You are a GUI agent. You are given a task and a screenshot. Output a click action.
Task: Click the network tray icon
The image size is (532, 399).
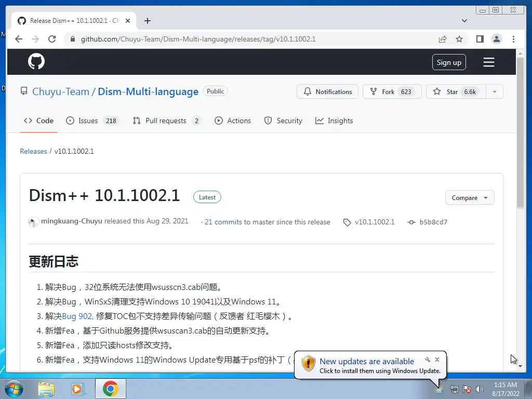454,389
